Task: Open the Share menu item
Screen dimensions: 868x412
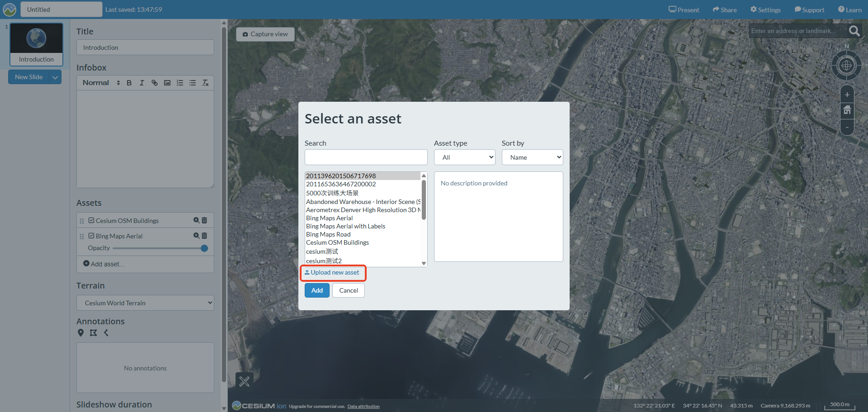Action: pyautogui.click(x=725, y=9)
